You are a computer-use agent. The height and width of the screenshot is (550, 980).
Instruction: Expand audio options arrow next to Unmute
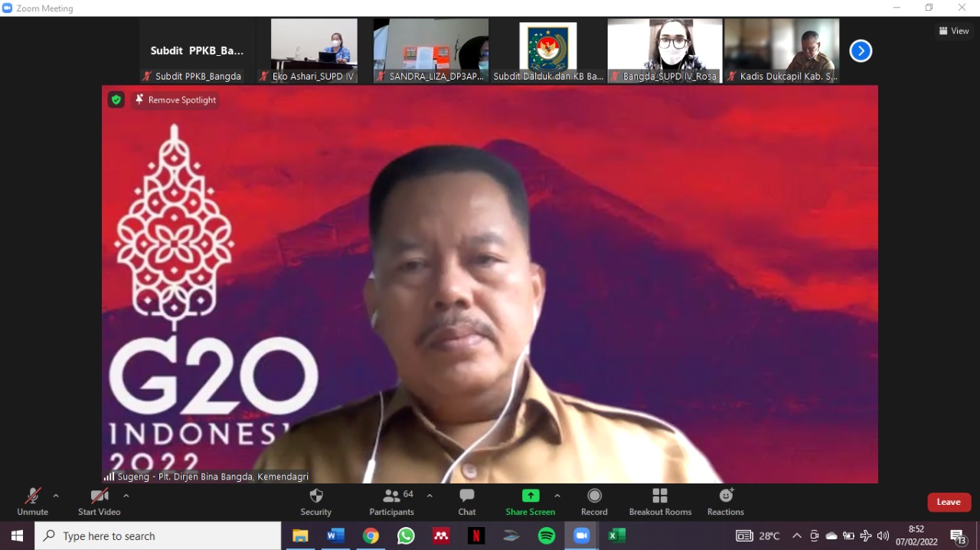[56, 496]
